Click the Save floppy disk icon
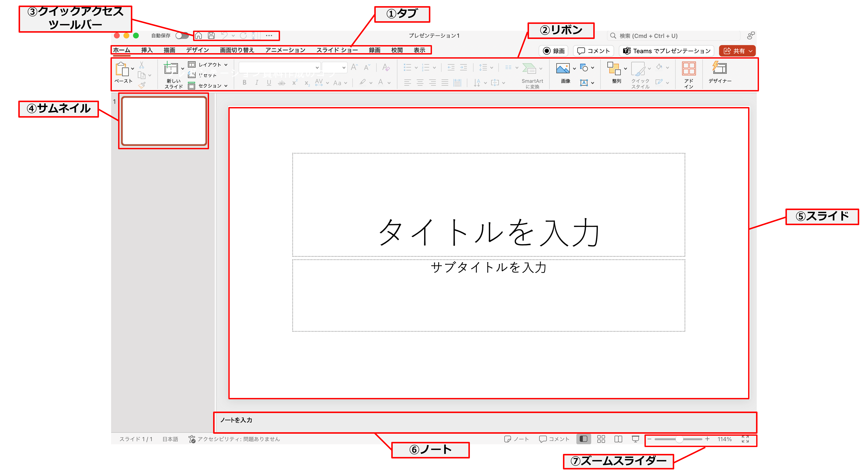 pos(211,35)
